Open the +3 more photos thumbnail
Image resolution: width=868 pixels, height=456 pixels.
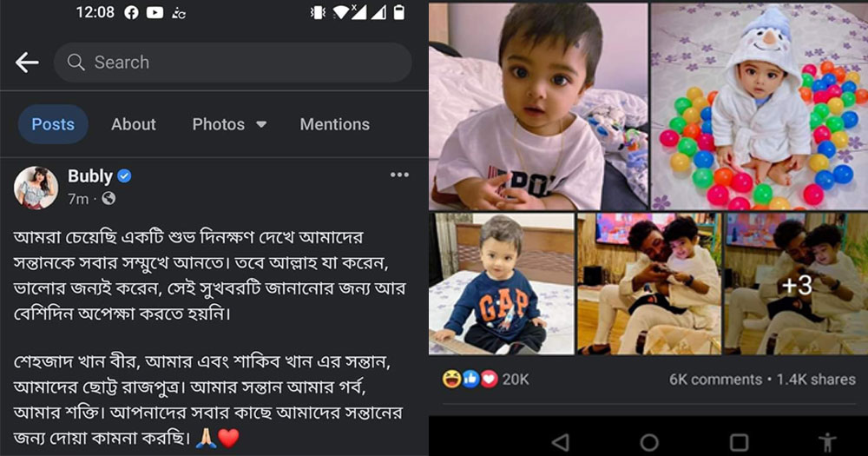coord(796,284)
